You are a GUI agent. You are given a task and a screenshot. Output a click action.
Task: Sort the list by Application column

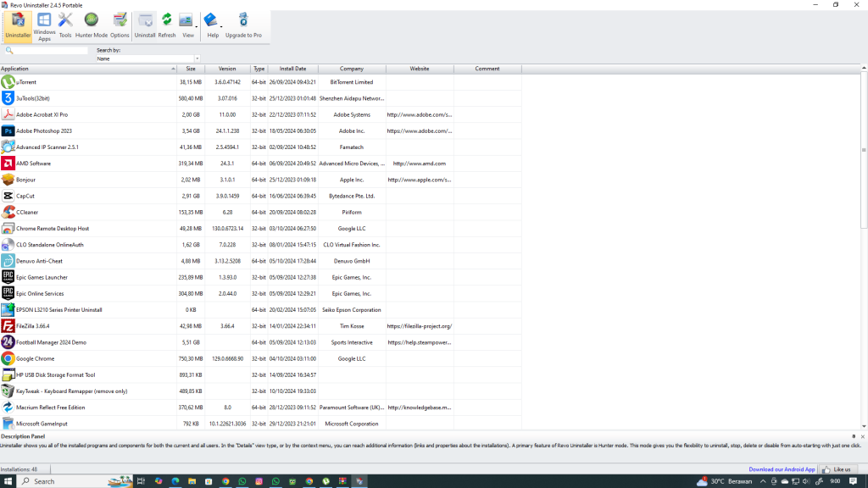[x=88, y=69]
